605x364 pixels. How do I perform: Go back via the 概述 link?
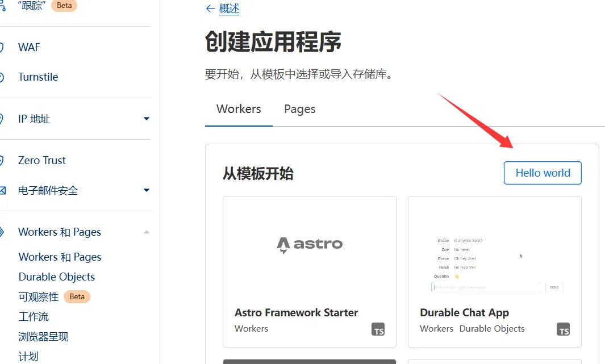pos(229,9)
